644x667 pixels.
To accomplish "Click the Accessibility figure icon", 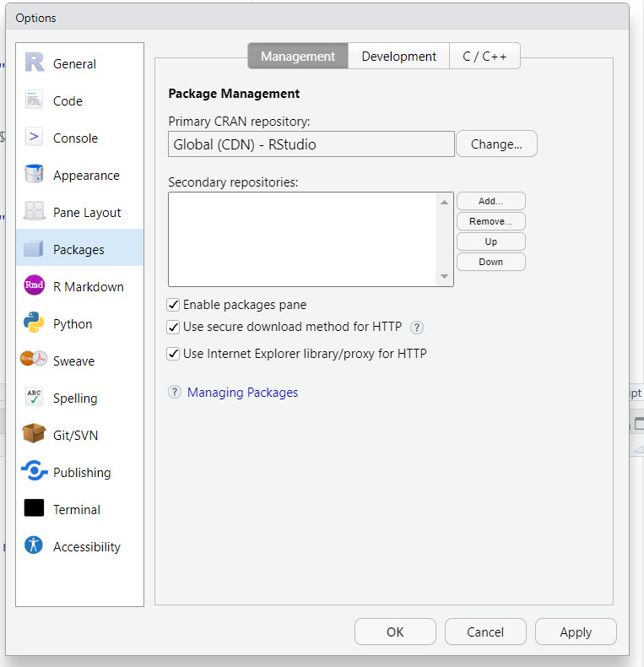I will point(34,545).
